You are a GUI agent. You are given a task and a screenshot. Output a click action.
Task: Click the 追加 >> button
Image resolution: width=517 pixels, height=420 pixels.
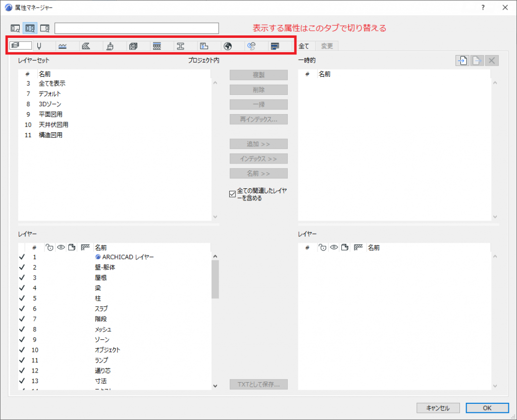click(258, 144)
